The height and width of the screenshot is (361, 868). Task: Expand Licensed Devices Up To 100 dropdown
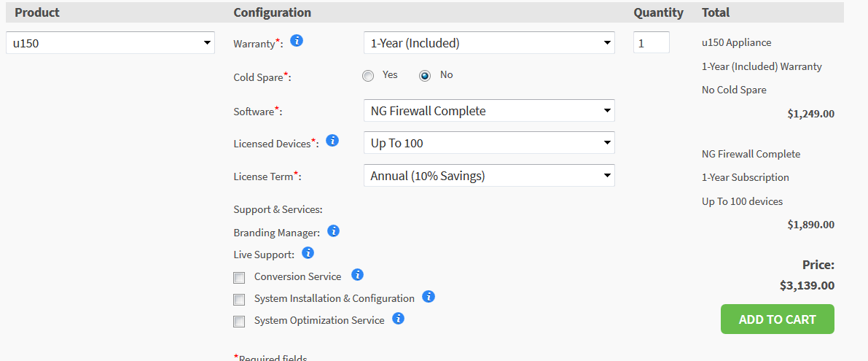click(x=489, y=143)
